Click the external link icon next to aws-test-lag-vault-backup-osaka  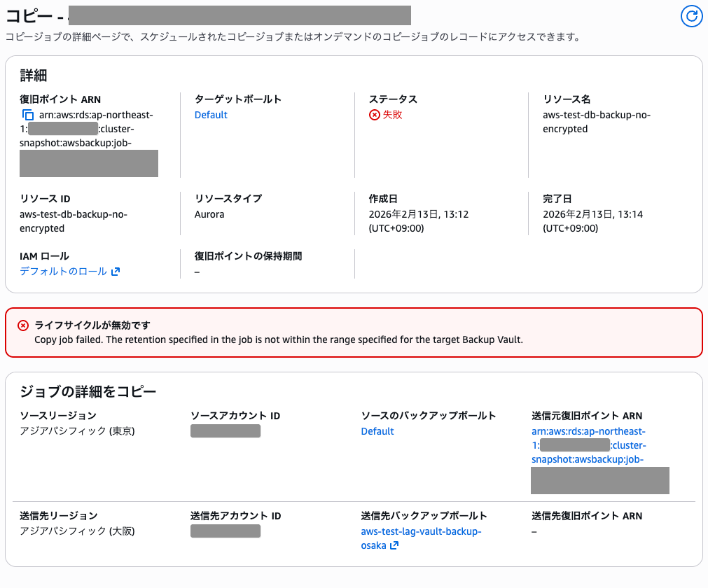(x=395, y=546)
